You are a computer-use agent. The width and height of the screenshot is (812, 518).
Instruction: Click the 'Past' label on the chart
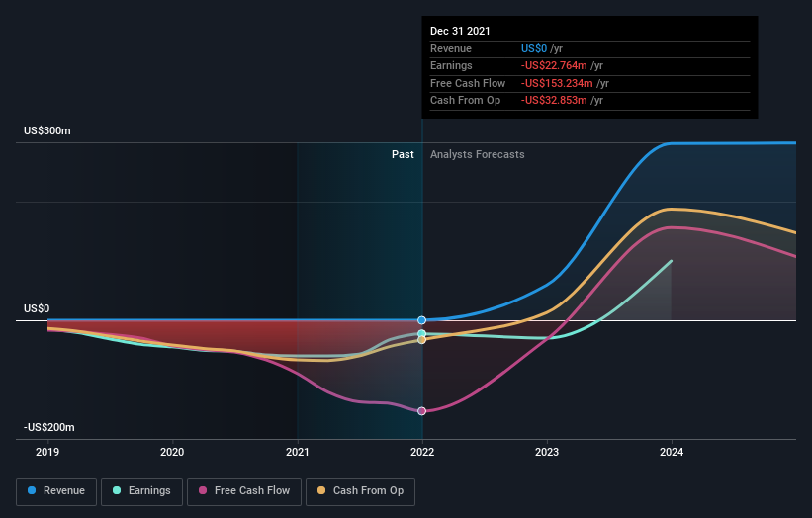403,155
